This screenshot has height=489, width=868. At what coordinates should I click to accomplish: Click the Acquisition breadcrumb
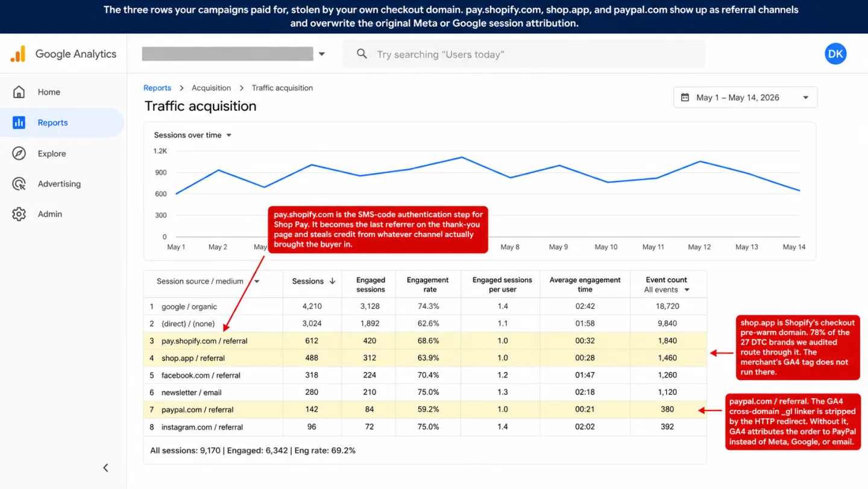[211, 87]
